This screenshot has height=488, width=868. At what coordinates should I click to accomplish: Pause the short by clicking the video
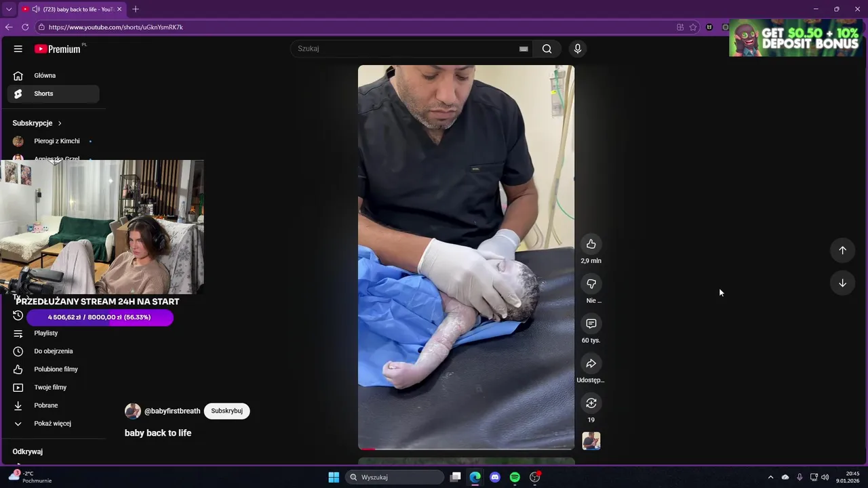tap(466, 257)
